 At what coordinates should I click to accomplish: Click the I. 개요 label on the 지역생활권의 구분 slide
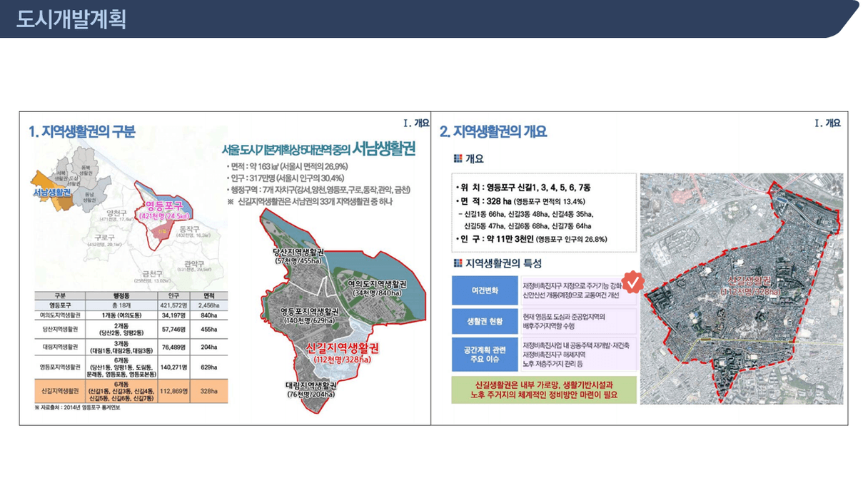coord(416,123)
